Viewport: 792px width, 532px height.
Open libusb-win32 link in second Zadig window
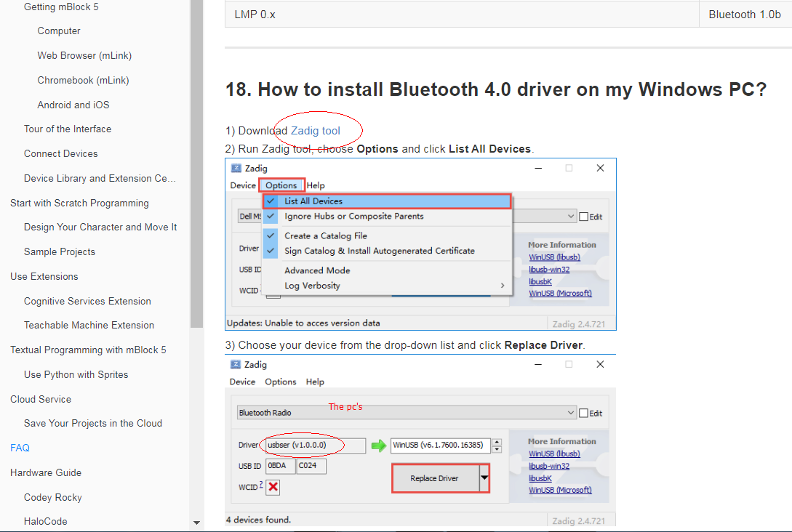549,467
